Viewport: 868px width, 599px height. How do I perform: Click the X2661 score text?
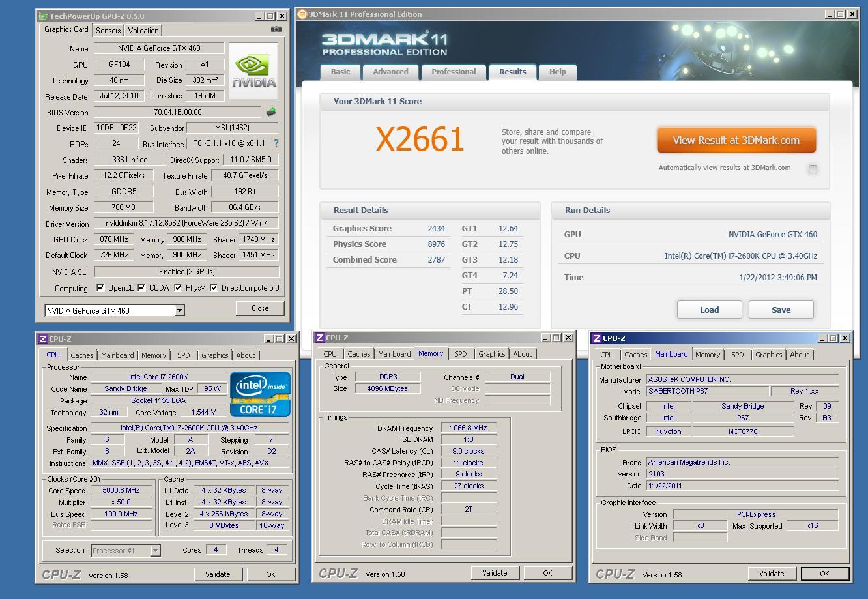[x=420, y=139]
